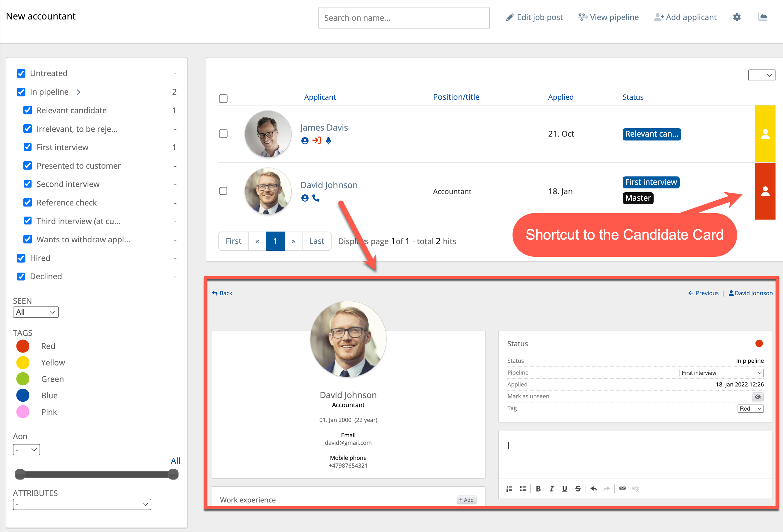Open the ATTRIBUTES dropdown
The image size is (783, 532).
tap(82, 504)
